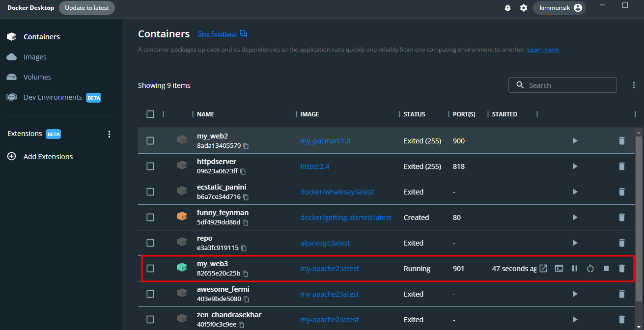Delete the repo container
This screenshot has width=644, height=330.
click(x=622, y=243)
